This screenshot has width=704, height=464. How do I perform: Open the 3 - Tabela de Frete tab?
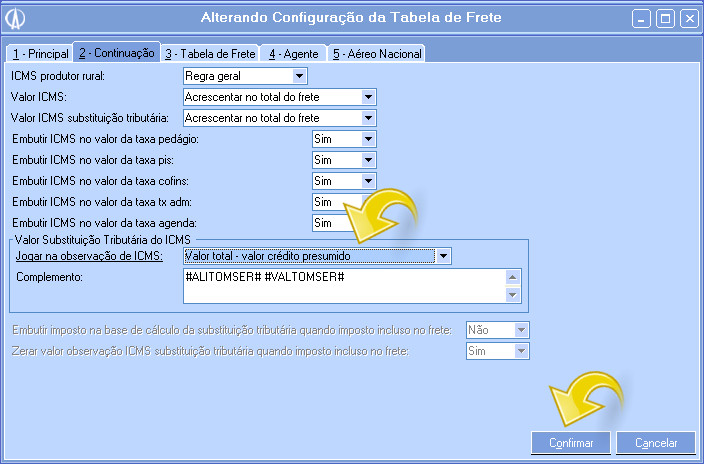click(x=210, y=54)
